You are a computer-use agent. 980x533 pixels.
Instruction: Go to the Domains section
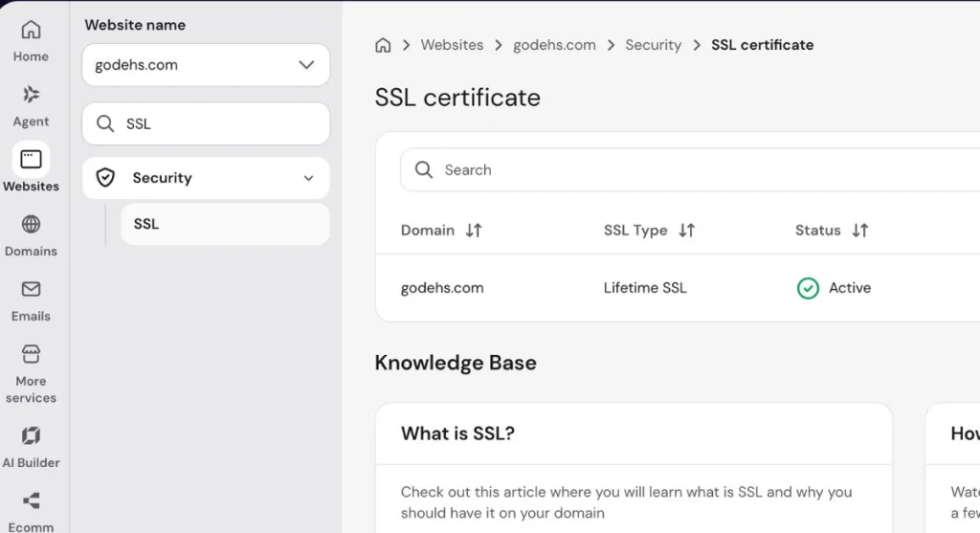(x=31, y=236)
